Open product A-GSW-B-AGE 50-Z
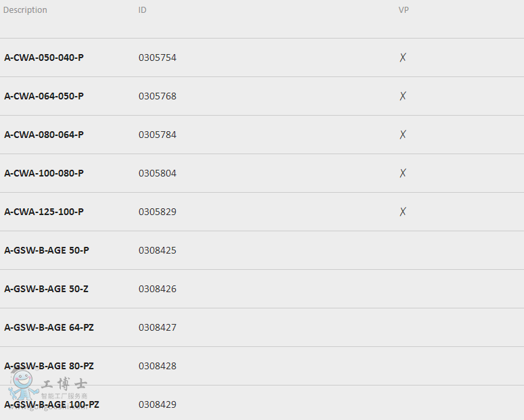524x420 pixels. (46, 289)
